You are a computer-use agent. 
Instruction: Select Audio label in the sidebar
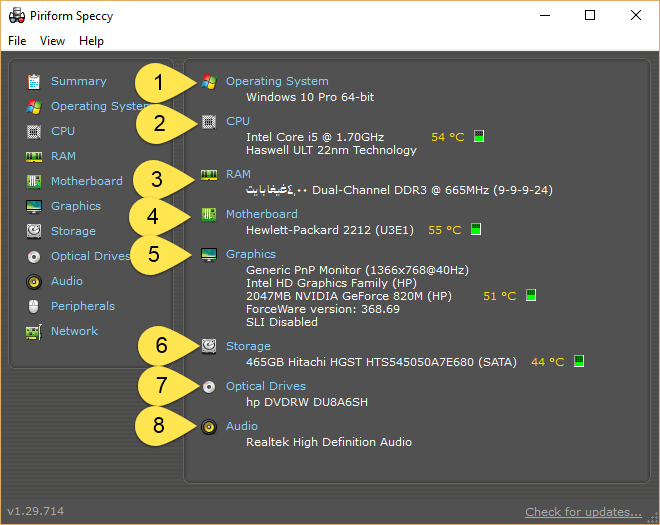[x=67, y=281]
